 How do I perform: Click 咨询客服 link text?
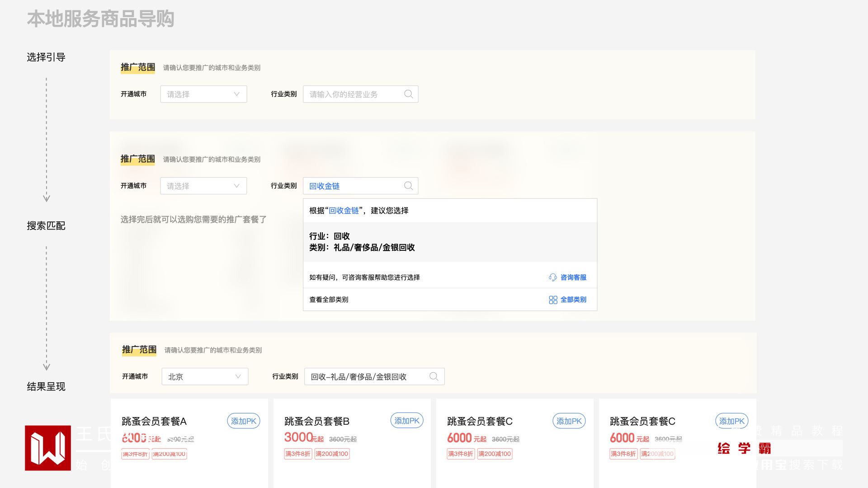[x=573, y=277]
